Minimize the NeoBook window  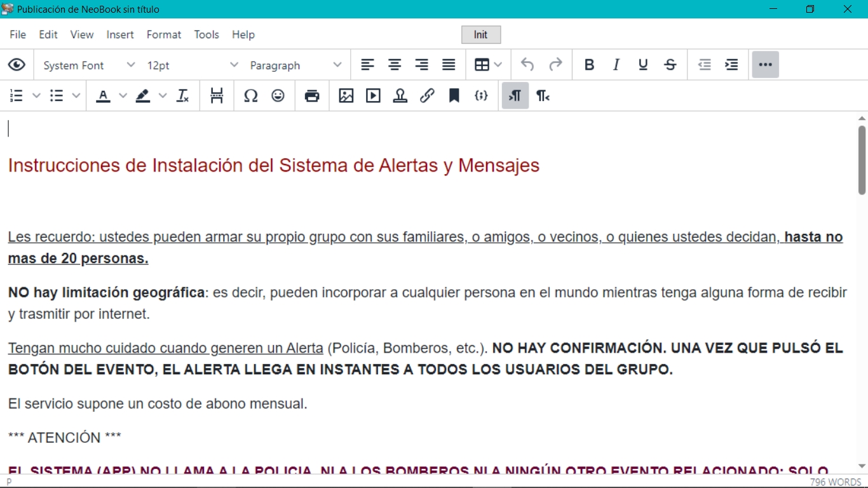[x=773, y=9]
